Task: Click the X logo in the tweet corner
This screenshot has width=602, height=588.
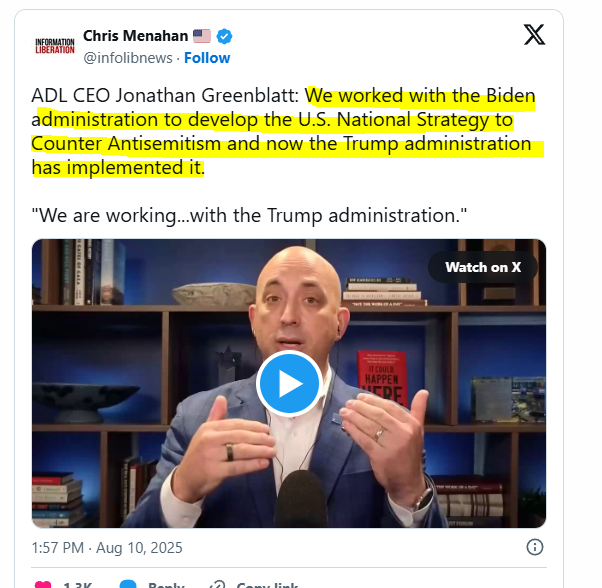Action: [534, 35]
